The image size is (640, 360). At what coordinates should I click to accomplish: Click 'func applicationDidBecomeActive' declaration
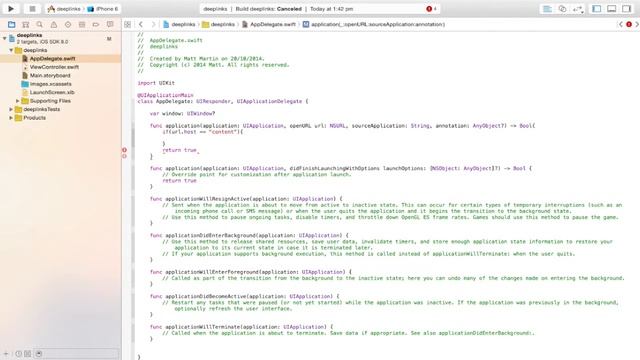244,296
